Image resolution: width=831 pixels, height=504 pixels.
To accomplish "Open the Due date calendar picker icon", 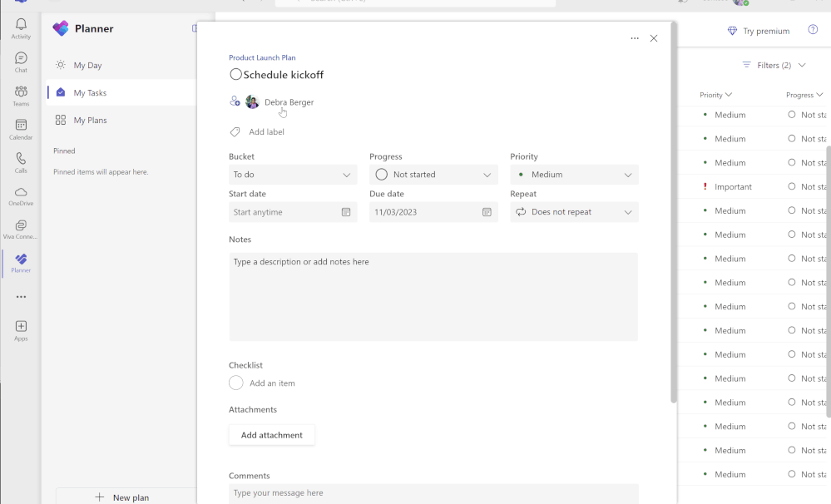I will pos(487,212).
